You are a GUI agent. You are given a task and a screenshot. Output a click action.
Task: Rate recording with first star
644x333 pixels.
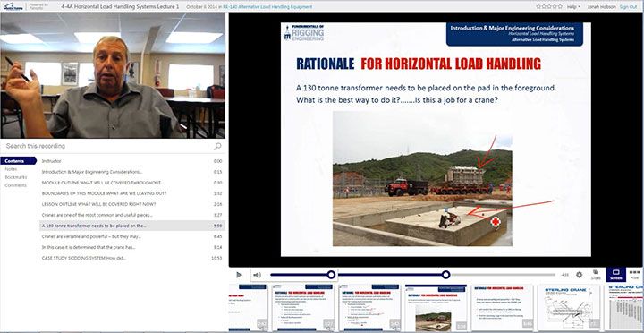(x=538, y=6)
